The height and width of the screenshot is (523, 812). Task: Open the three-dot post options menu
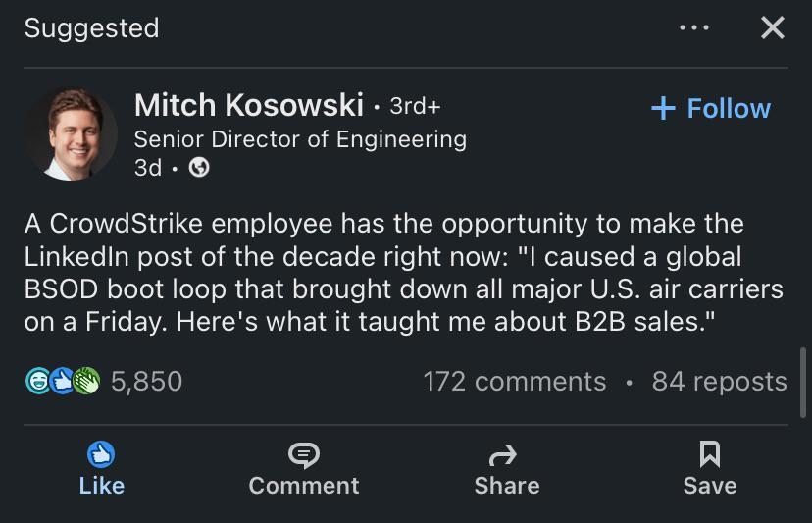[694, 27]
